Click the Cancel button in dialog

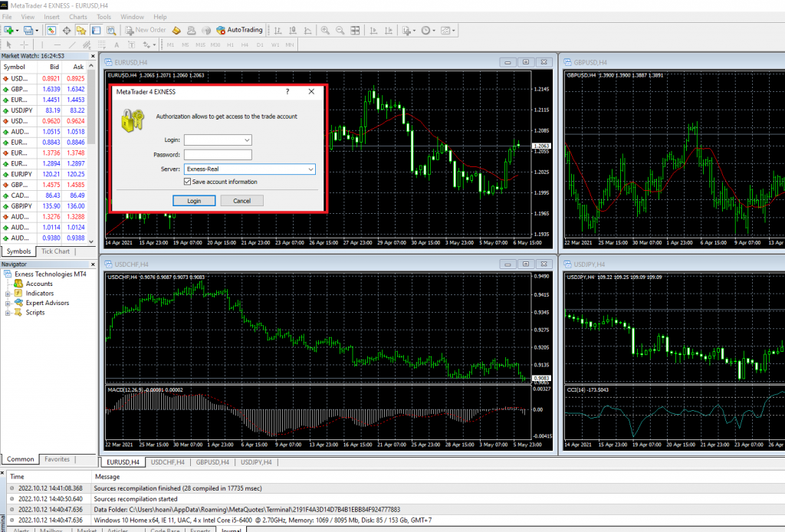241,201
